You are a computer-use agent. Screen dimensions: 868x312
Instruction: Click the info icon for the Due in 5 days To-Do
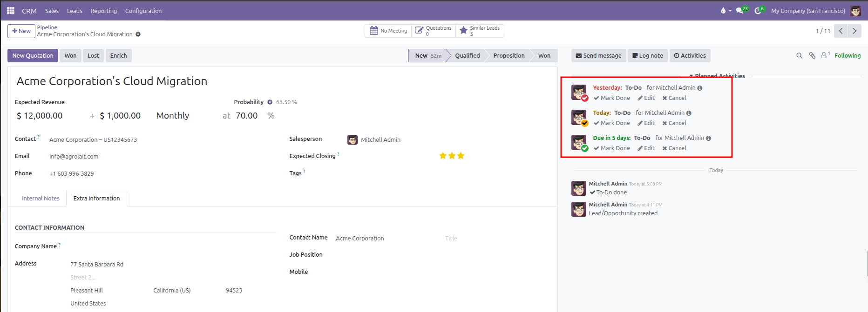[708, 138]
